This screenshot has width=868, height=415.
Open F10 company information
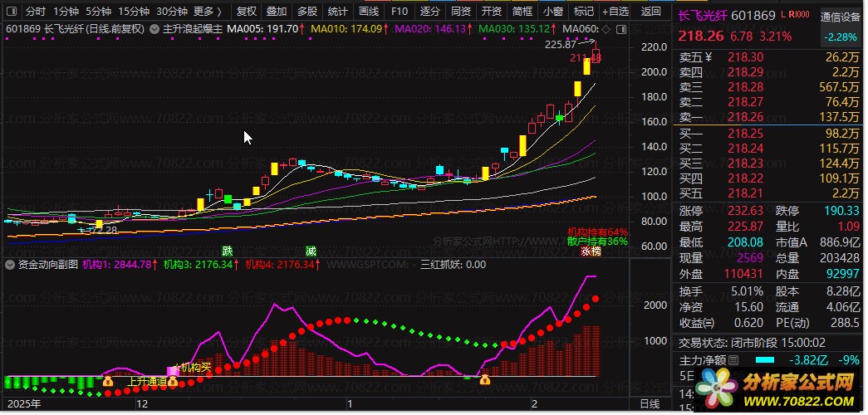(400, 11)
